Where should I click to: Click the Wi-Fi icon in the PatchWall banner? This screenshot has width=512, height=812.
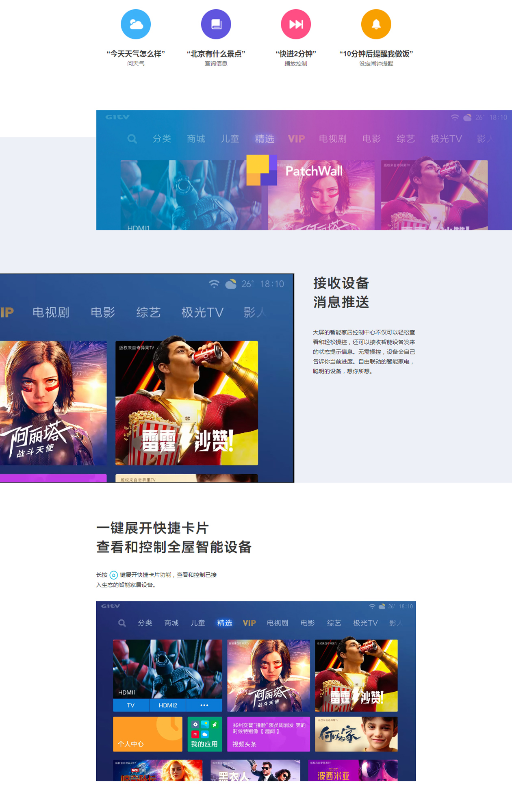(x=455, y=117)
